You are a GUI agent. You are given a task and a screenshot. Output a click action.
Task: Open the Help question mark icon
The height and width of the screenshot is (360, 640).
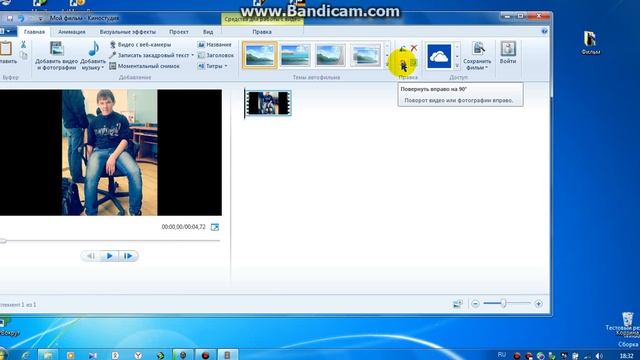click(544, 31)
